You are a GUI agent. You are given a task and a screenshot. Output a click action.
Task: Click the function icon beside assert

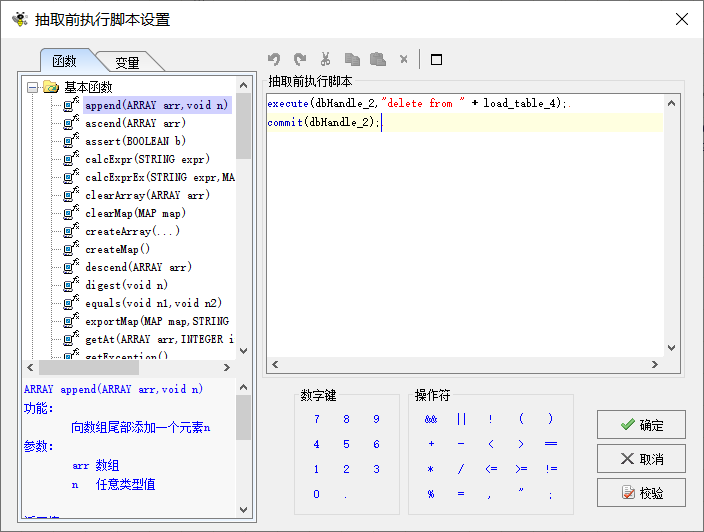coord(71,141)
